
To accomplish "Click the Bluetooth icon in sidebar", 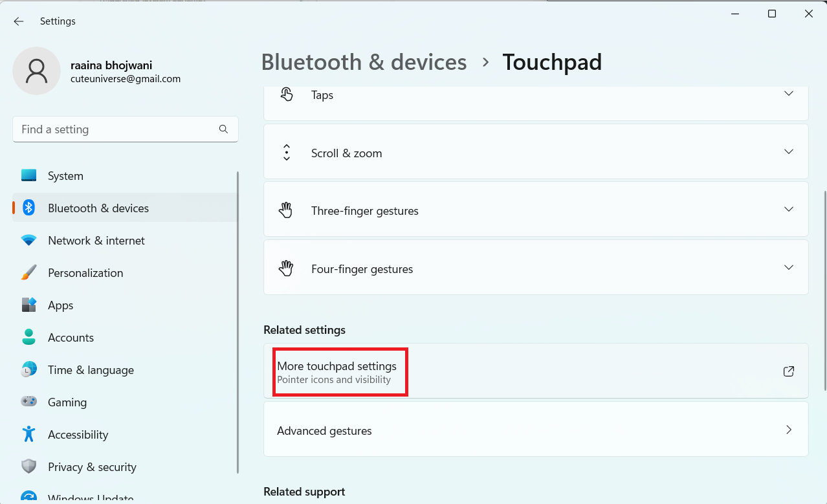I will [28, 208].
